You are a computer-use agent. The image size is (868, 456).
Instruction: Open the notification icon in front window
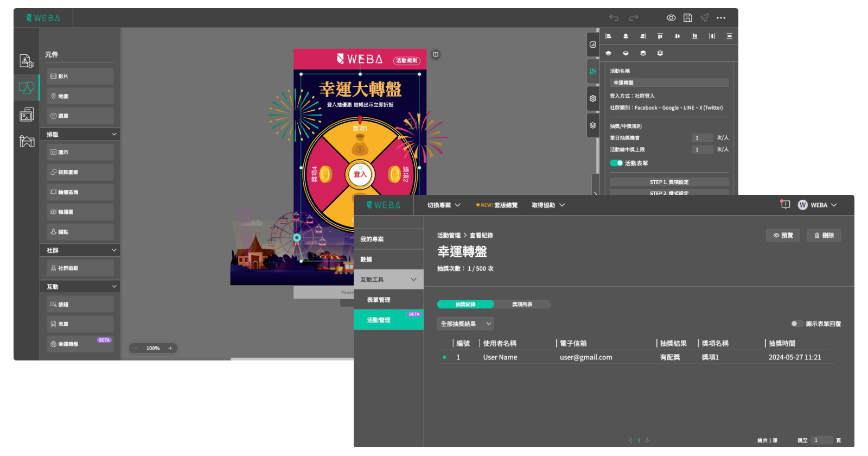pos(785,205)
